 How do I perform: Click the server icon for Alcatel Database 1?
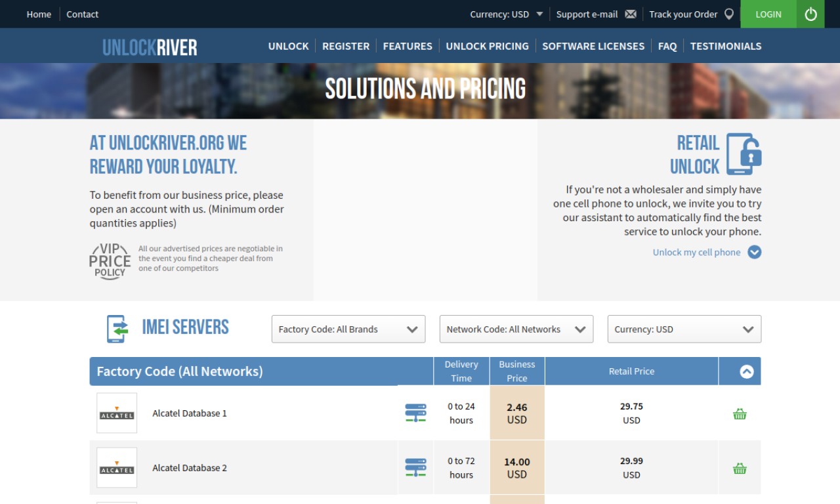(x=415, y=413)
